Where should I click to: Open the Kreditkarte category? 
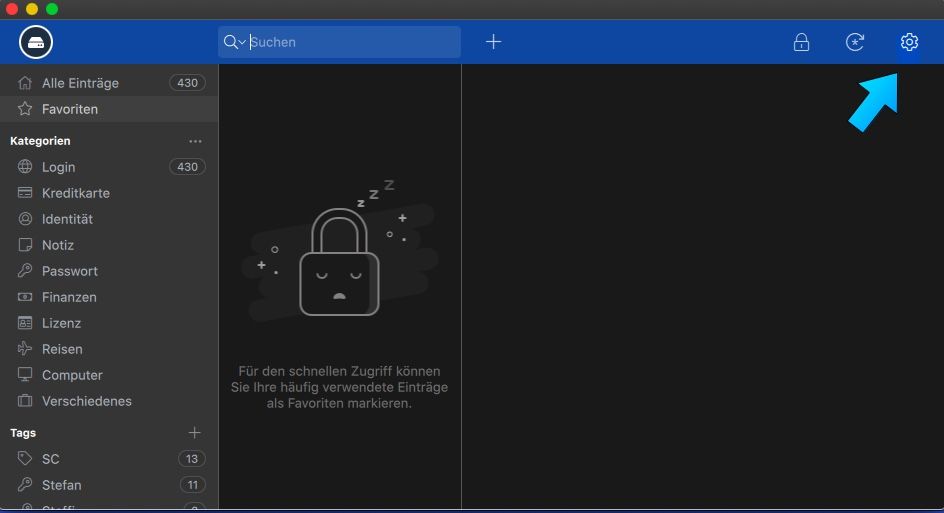pos(76,193)
